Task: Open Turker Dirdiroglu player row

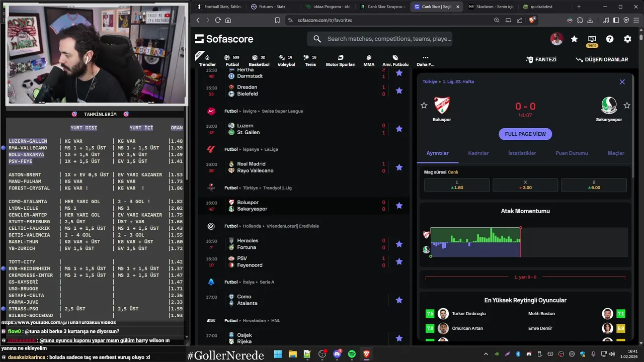Action: [469, 314]
